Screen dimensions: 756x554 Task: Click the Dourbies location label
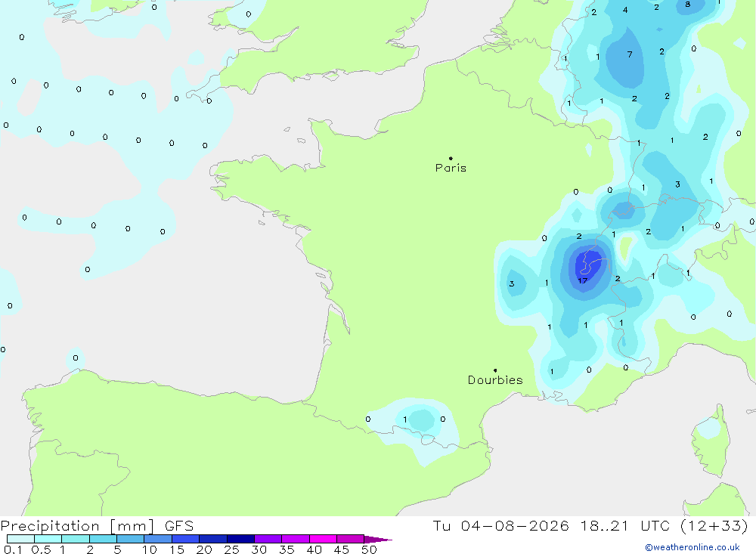tap(495, 380)
